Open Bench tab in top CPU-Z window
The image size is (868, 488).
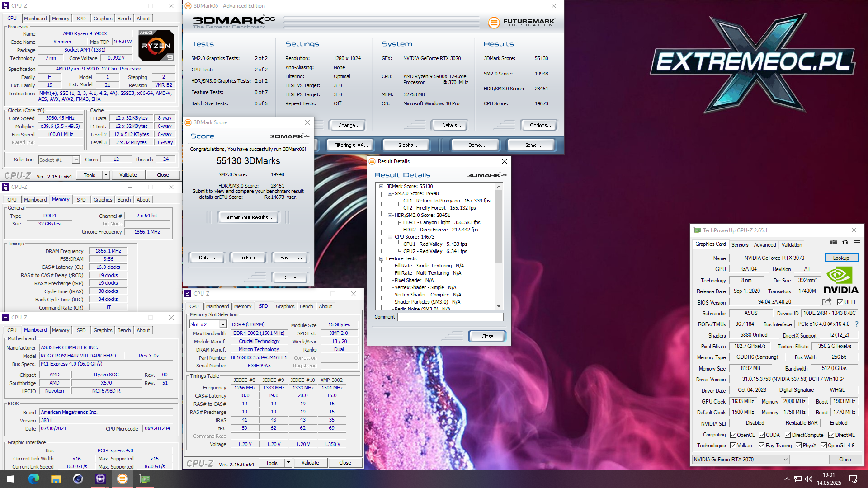(124, 19)
